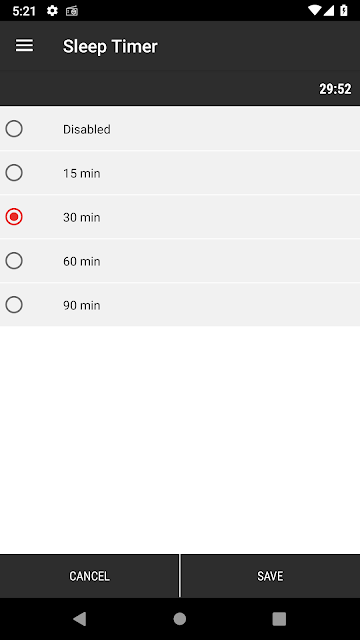Tap the 29:52 countdown timer display
360x640 pixels.
pos(335,89)
